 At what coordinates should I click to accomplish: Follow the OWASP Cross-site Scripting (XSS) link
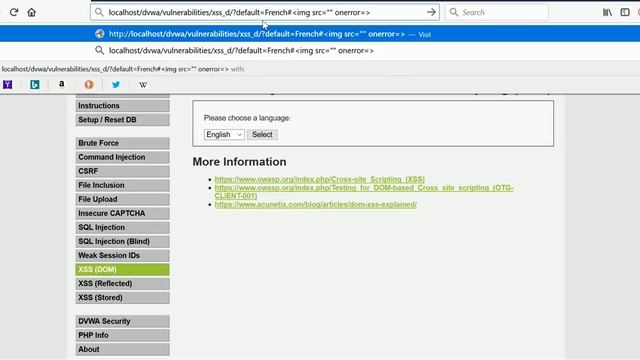tap(320, 179)
